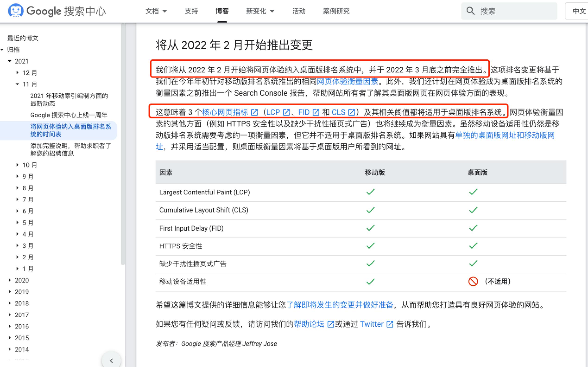Click the 移动版 table column header
The height and width of the screenshot is (367, 588).
pos(375,173)
